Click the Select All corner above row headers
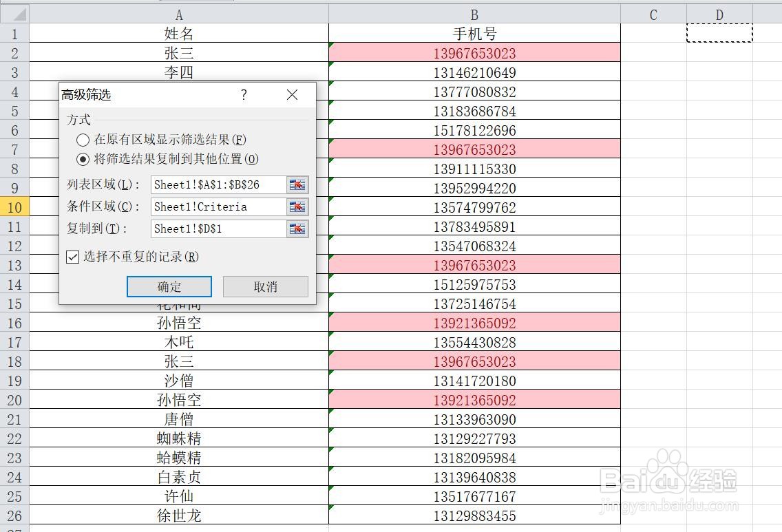 [14, 14]
